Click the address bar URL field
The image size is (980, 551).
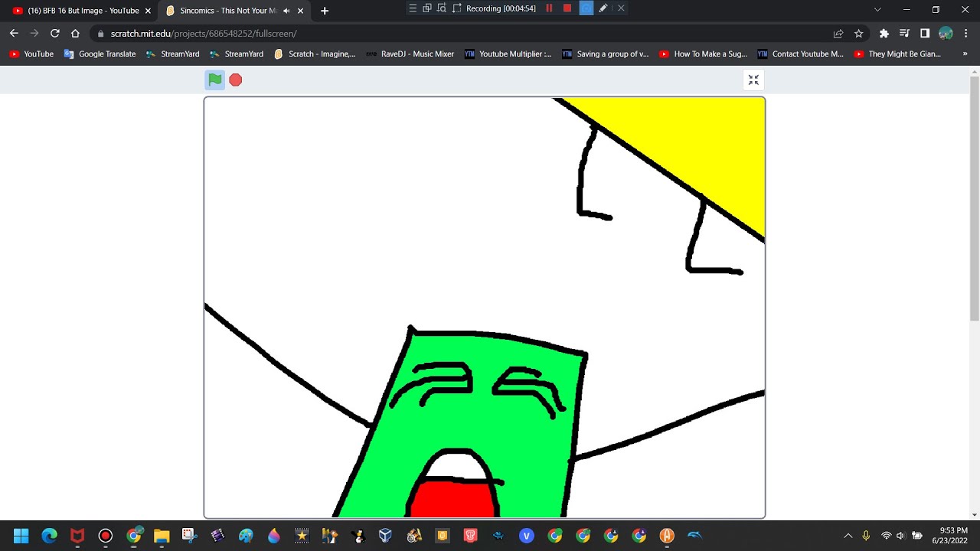pos(459,34)
